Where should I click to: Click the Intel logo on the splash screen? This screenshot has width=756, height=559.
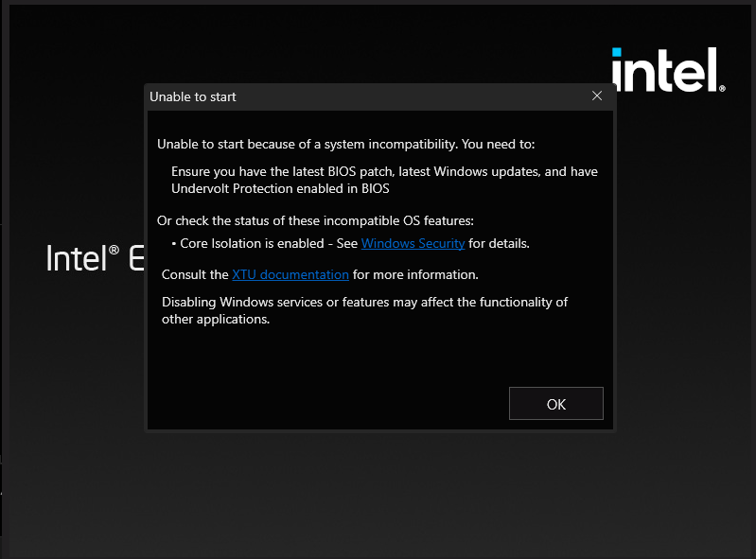coord(666,70)
